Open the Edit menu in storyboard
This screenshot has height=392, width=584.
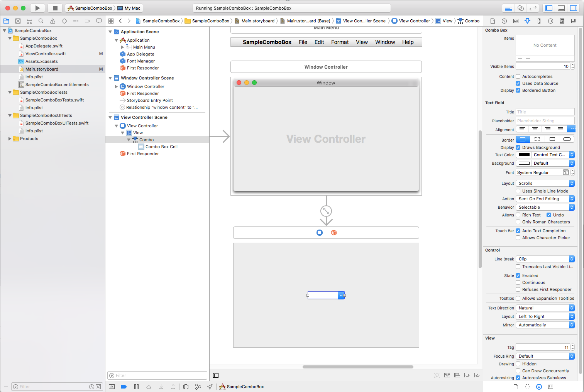coord(319,42)
